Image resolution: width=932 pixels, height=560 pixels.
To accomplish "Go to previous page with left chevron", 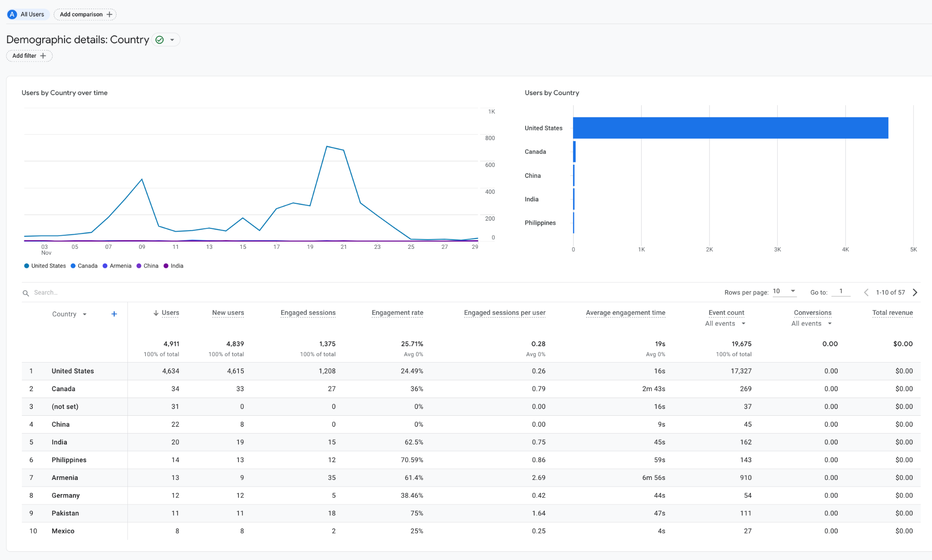I will click(866, 293).
